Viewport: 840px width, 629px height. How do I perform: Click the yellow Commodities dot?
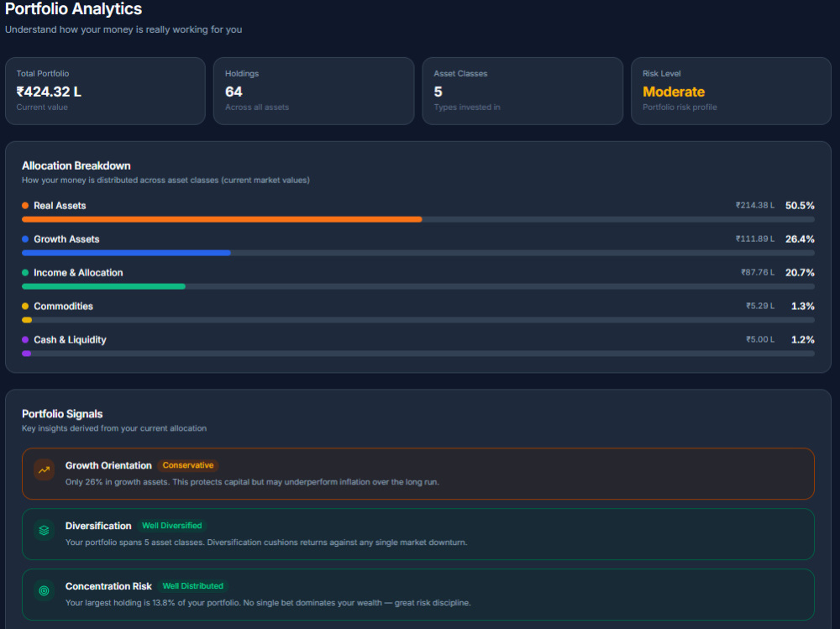click(x=25, y=307)
